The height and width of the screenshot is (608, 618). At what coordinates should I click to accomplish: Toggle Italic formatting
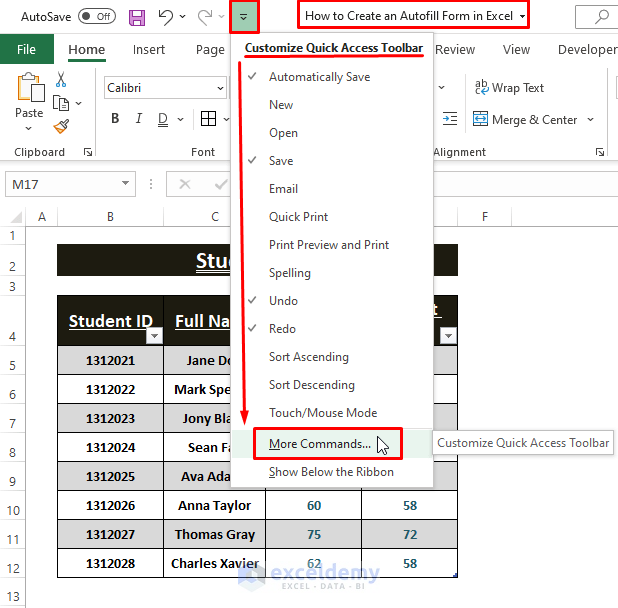[139, 118]
